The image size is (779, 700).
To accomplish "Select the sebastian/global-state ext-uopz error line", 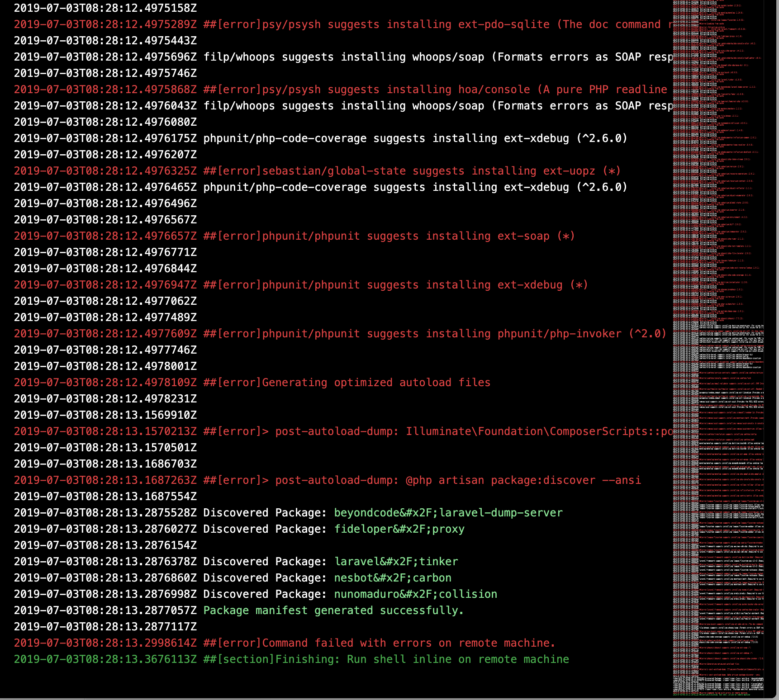I will pyautogui.click(x=317, y=171).
